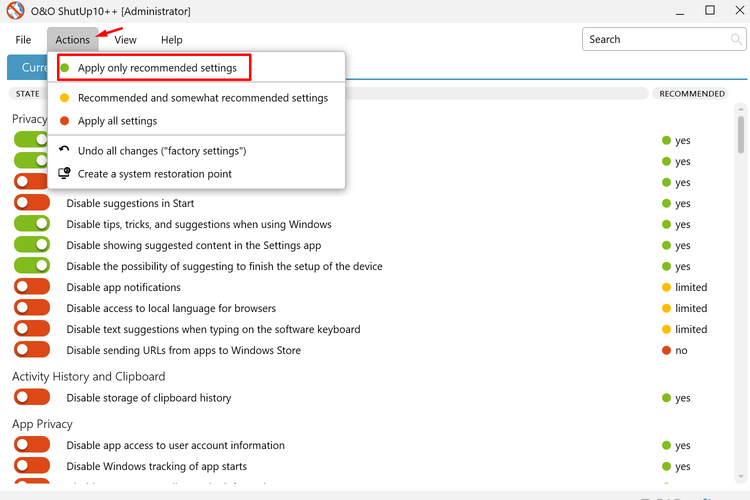
Task: Click the vertical scrollbar thumb
Action: [x=741, y=130]
